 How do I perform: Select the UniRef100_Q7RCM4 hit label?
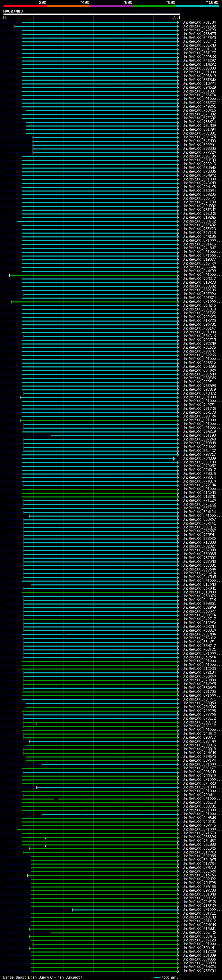pyautogui.click(x=199, y=485)
